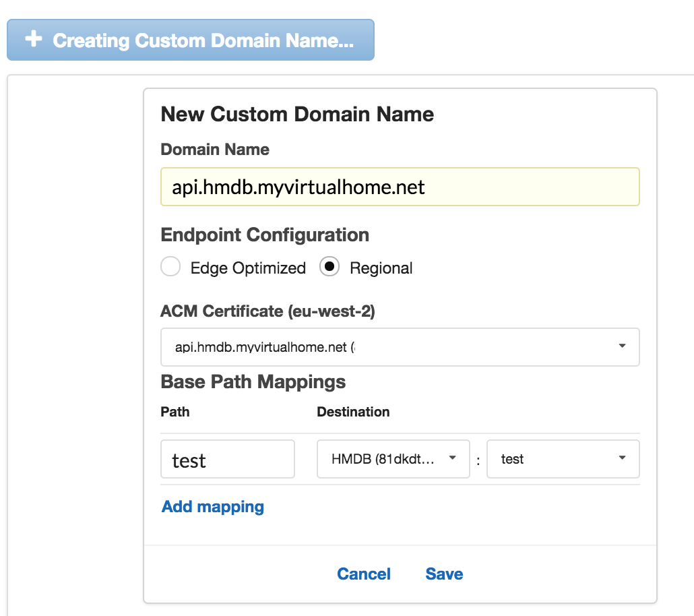Click the arrow on HMDB dropdown

point(453,458)
